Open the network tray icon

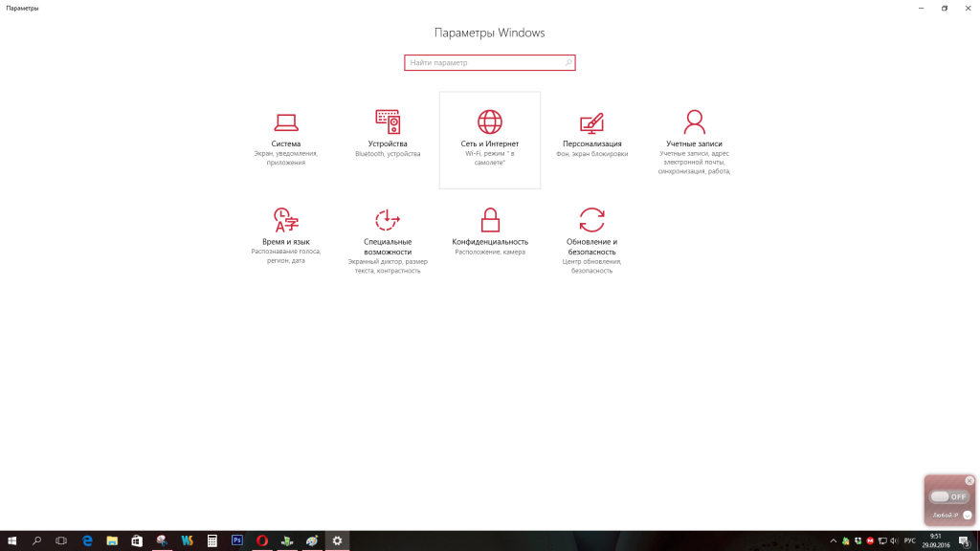pyautogui.click(x=882, y=541)
